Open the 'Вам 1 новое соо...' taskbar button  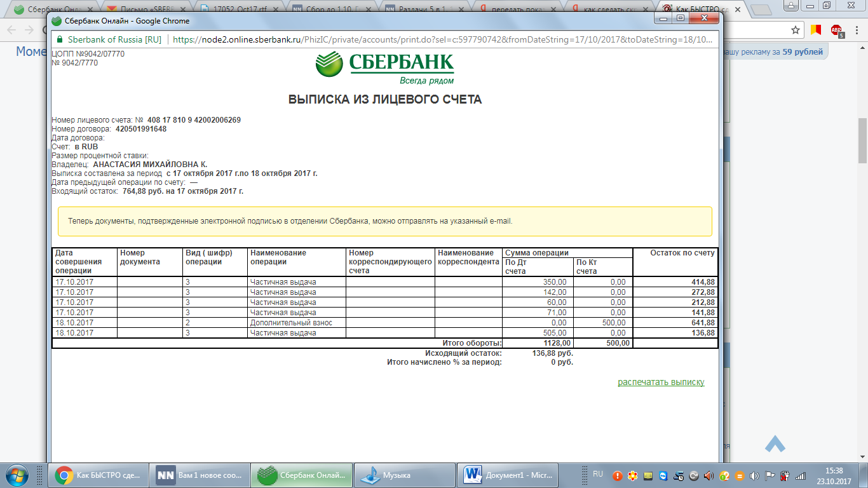(200, 475)
